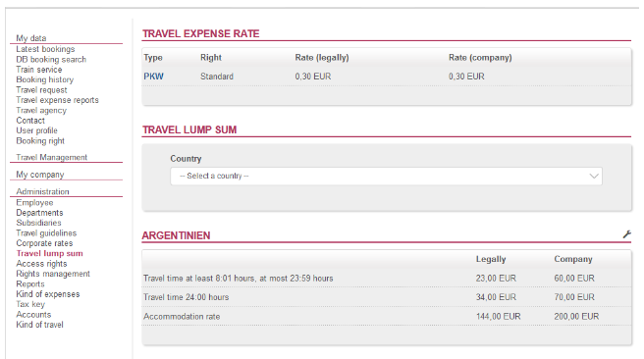Navigate to Travel expense reports

58,100
